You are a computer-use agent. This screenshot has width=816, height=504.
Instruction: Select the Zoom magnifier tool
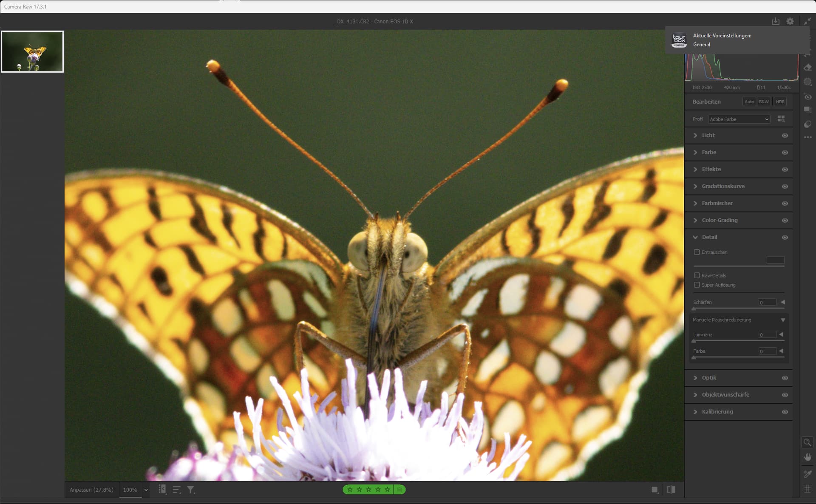[x=807, y=442]
